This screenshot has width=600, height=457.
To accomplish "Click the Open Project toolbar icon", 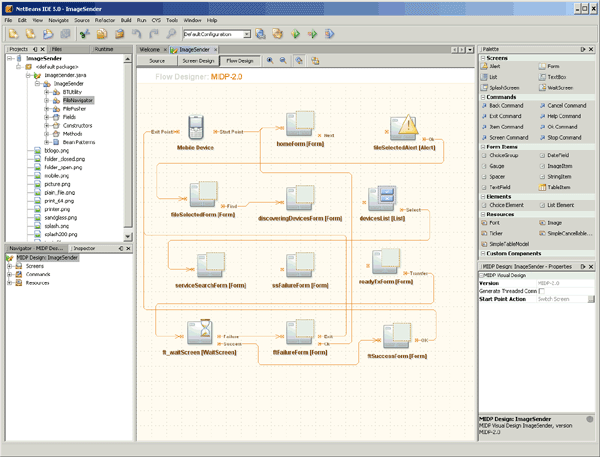I will click(48, 34).
